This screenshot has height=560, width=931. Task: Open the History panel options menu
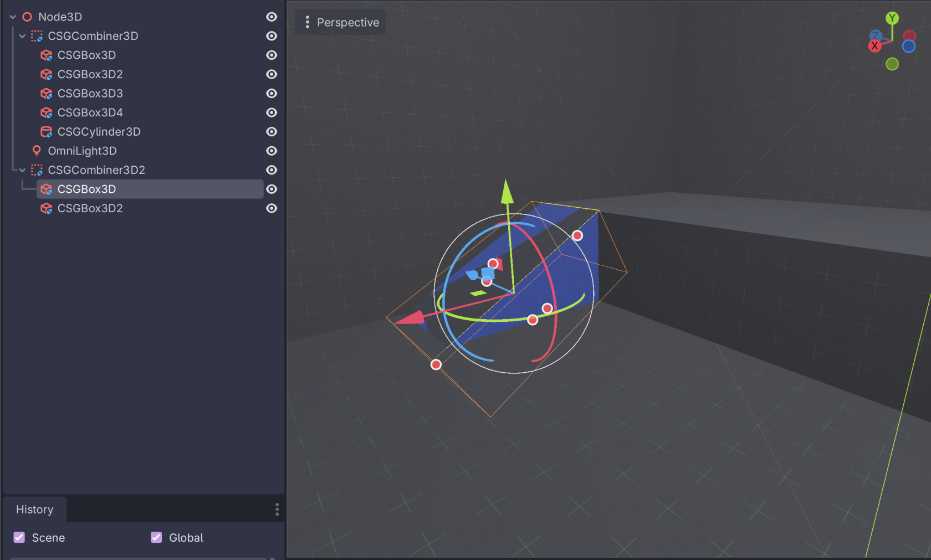pyautogui.click(x=277, y=509)
